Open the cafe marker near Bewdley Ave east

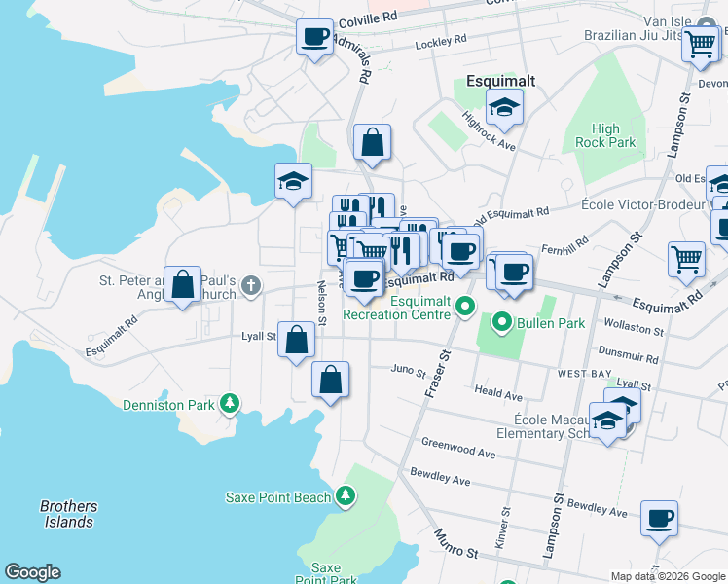tap(659, 523)
